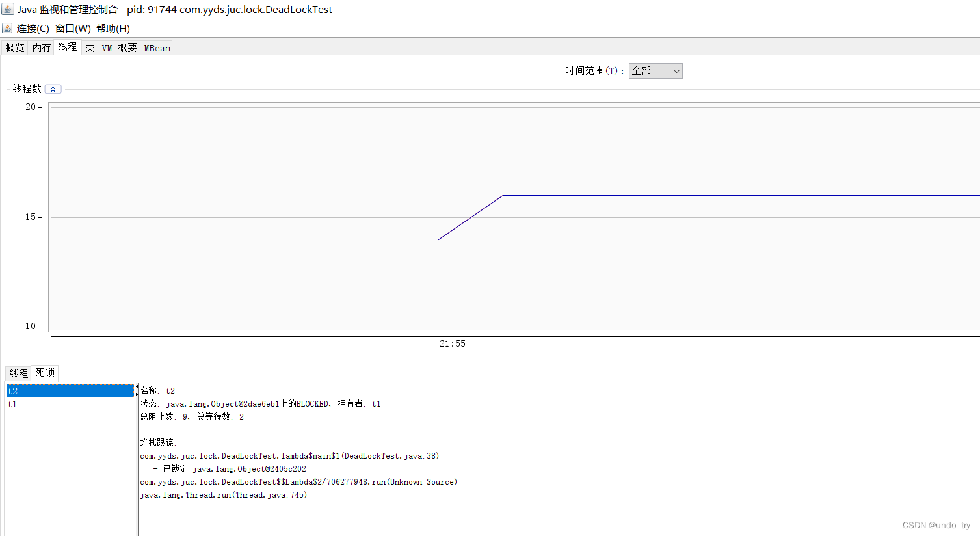
Task: Open the 帮助(H) menu
Action: [x=113, y=29]
